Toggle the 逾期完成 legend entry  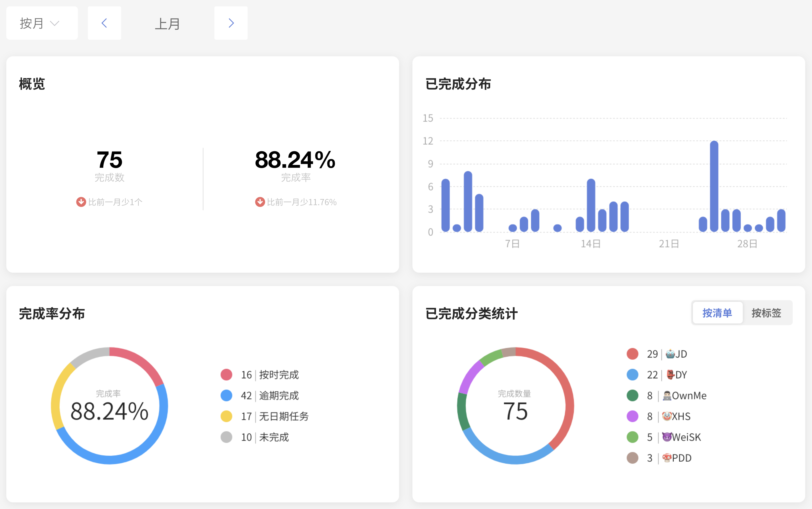pos(279,395)
